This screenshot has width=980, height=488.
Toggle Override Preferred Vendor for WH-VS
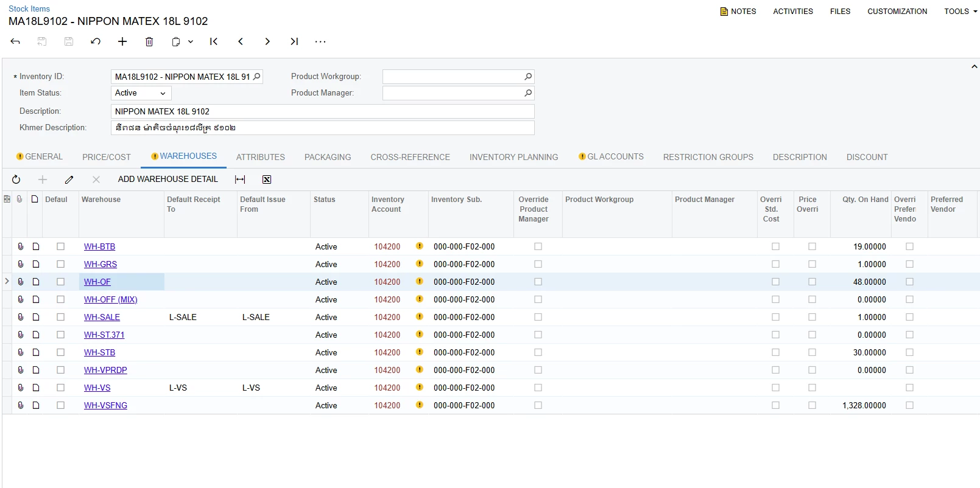909,388
